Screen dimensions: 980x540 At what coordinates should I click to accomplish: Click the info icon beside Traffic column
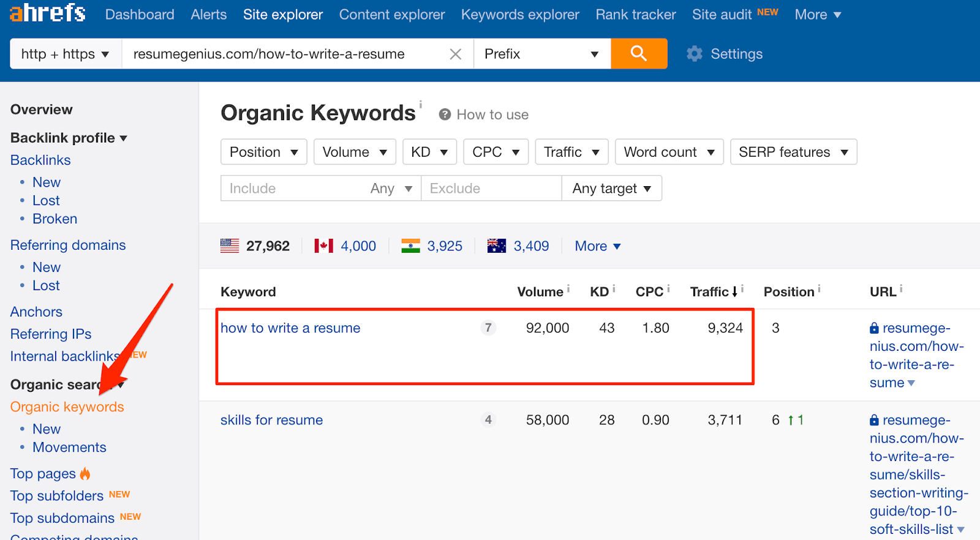[742, 288]
